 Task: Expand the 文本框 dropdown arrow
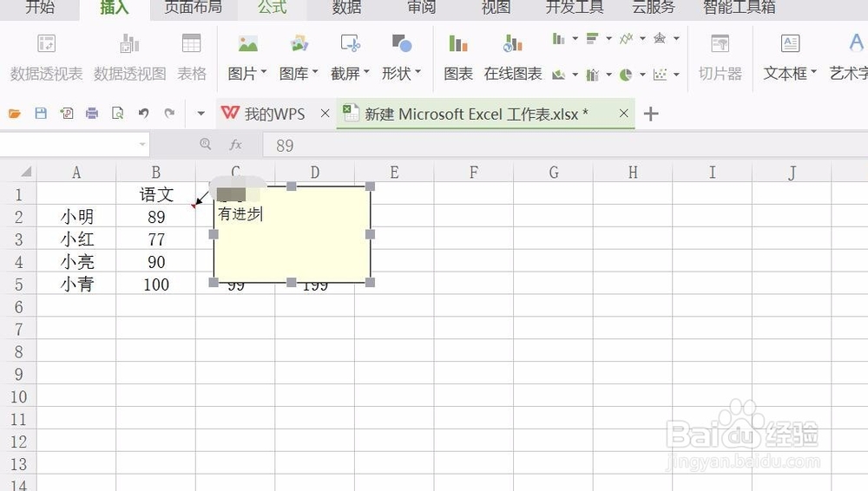point(814,72)
